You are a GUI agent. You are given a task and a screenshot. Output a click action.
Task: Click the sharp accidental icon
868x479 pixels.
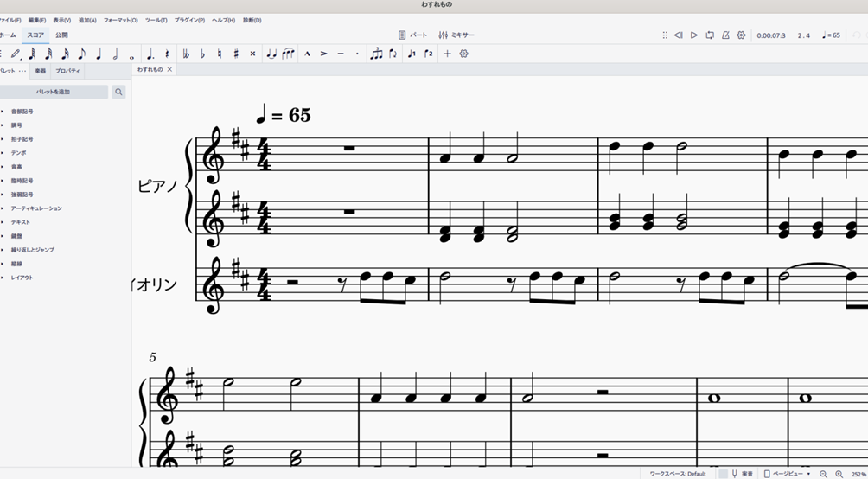pyautogui.click(x=236, y=54)
